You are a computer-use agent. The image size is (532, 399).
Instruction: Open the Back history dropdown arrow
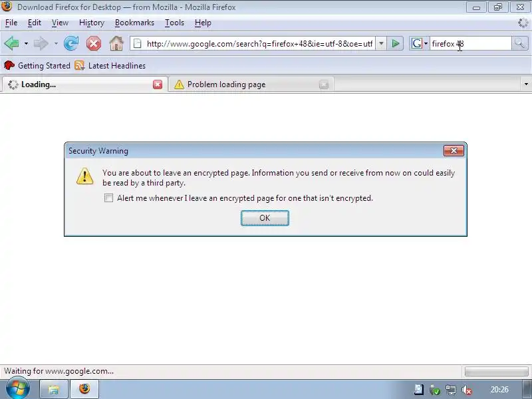tap(26, 43)
